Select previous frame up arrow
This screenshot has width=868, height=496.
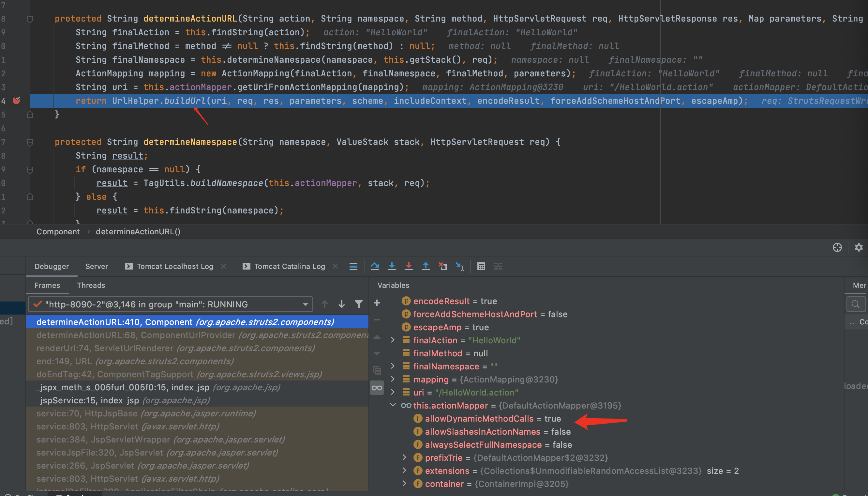(x=325, y=304)
